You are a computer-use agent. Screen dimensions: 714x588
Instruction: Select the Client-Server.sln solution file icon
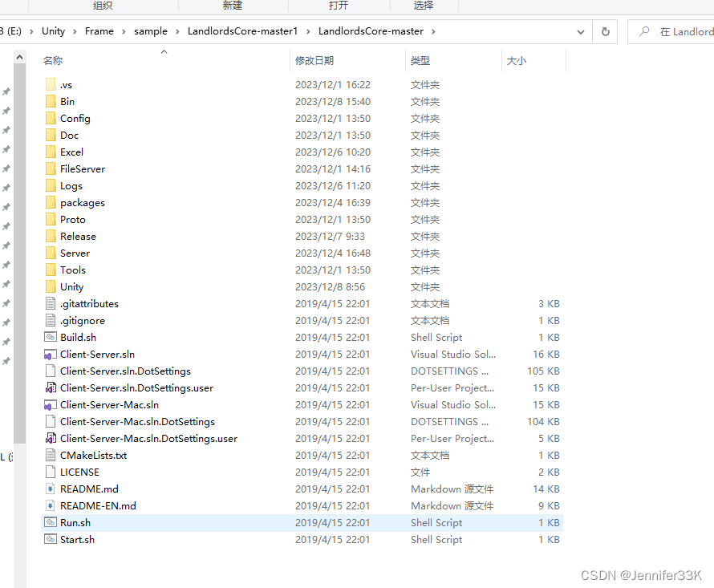[x=51, y=354]
